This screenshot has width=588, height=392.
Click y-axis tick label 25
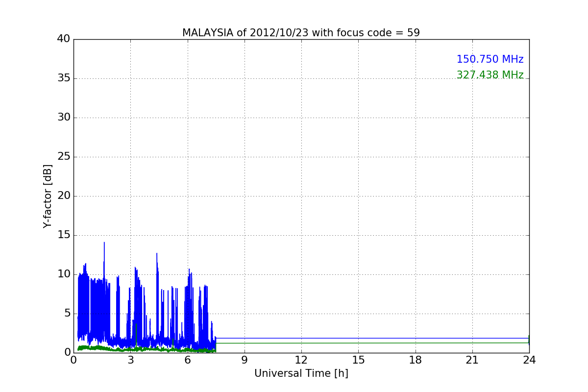tap(64, 157)
